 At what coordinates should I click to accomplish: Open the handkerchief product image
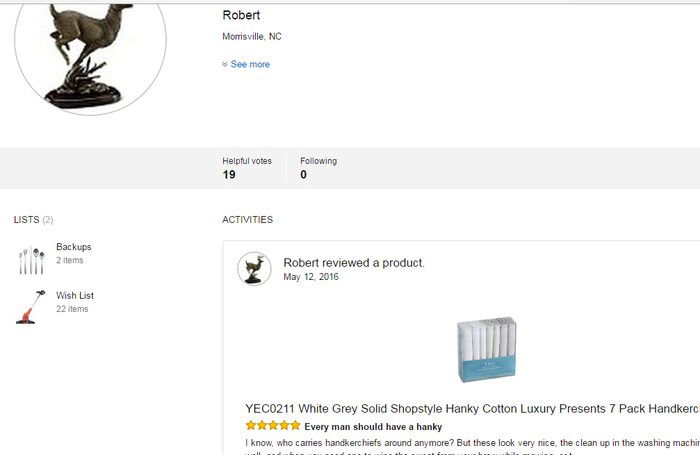pyautogui.click(x=486, y=349)
